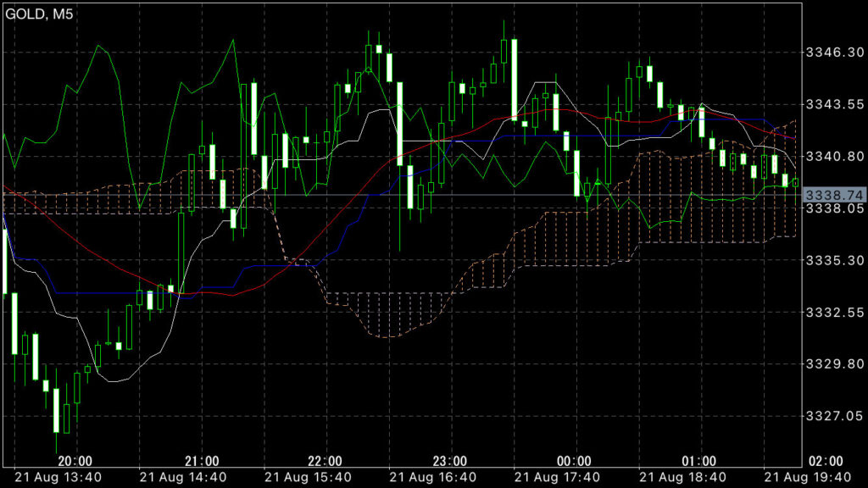Click the 01:00 time axis marker

tap(699, 461)
